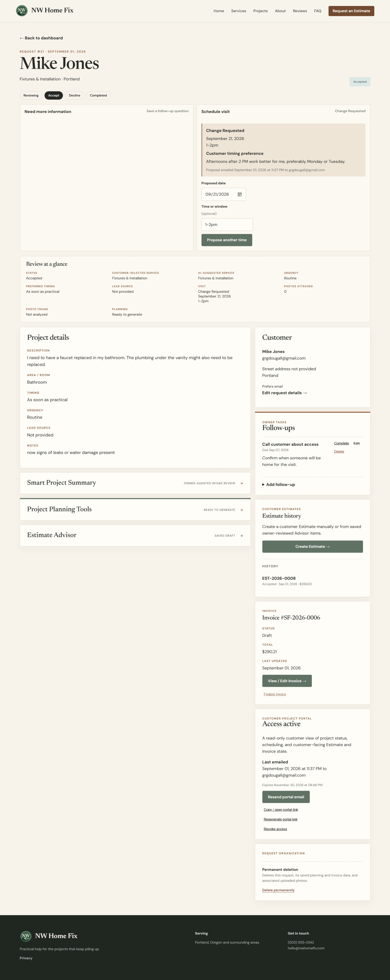Open the Privacy link in the footer
390x980 pixels.
click(x=26, y=958)
